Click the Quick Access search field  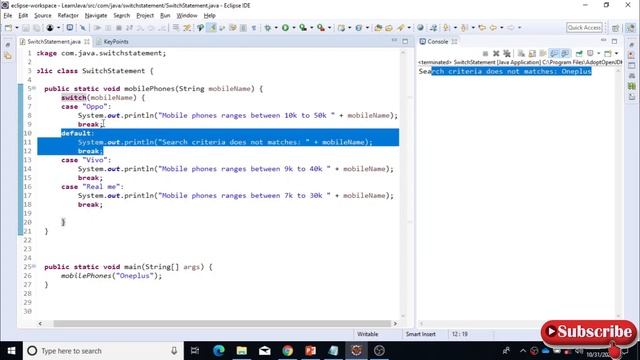584,28
